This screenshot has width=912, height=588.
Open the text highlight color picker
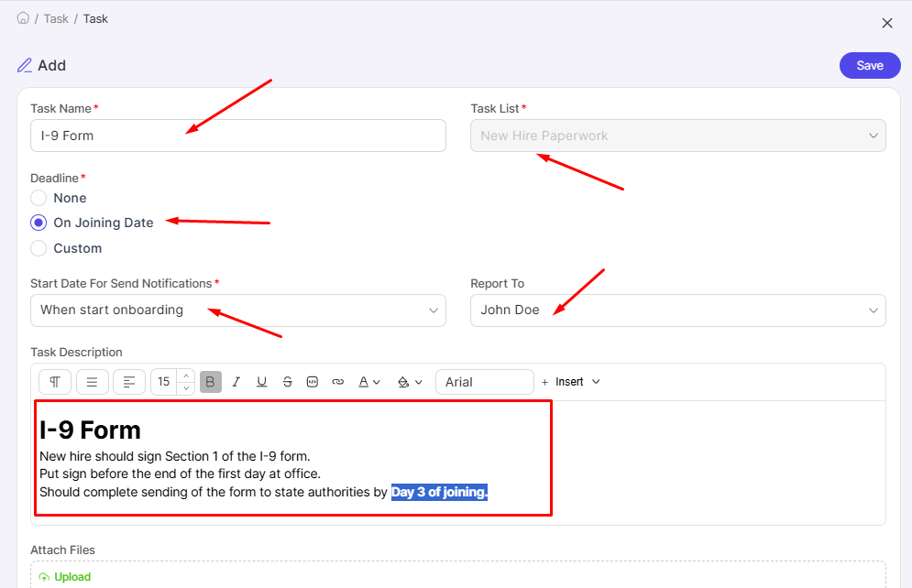[x=404, y=382]
